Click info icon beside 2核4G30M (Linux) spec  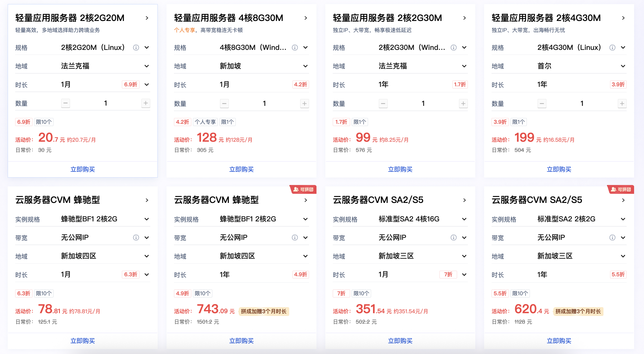pyautogui.click(x=612, y=47)
